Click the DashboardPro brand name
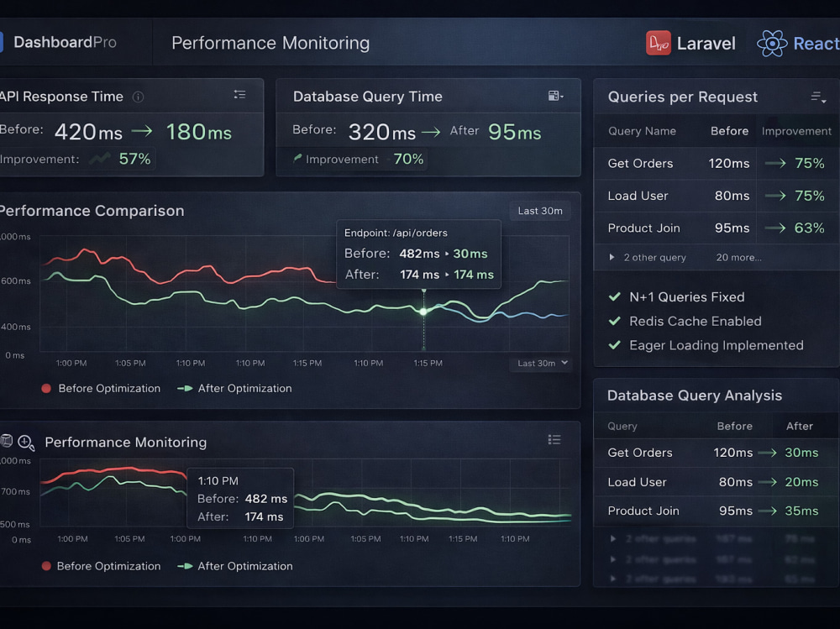The width and height of the screenshot is (840, 629). pyautogui.click(x=65, y=42)
